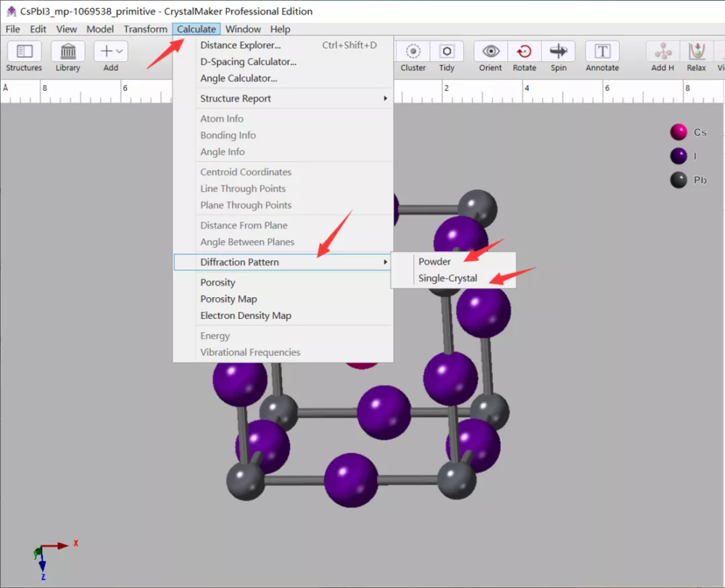The image size is (725, 588).
Task: Click the CrystalMaker app icon in title bar
Action: 11,11
